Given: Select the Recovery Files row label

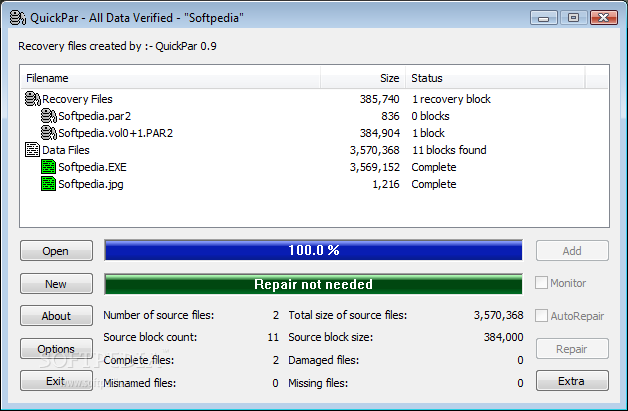Looking at the screenshot, I should coord(77,99).
